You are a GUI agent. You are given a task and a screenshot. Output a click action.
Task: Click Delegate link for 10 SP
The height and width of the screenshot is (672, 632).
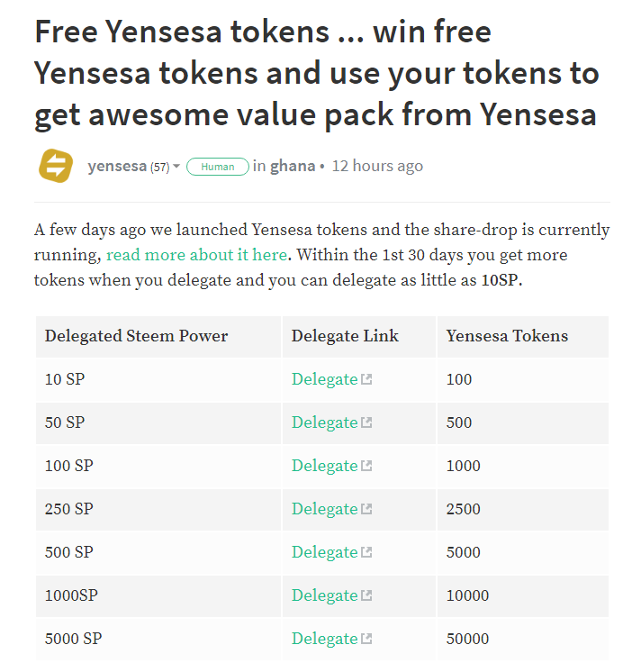coord(325,379)
